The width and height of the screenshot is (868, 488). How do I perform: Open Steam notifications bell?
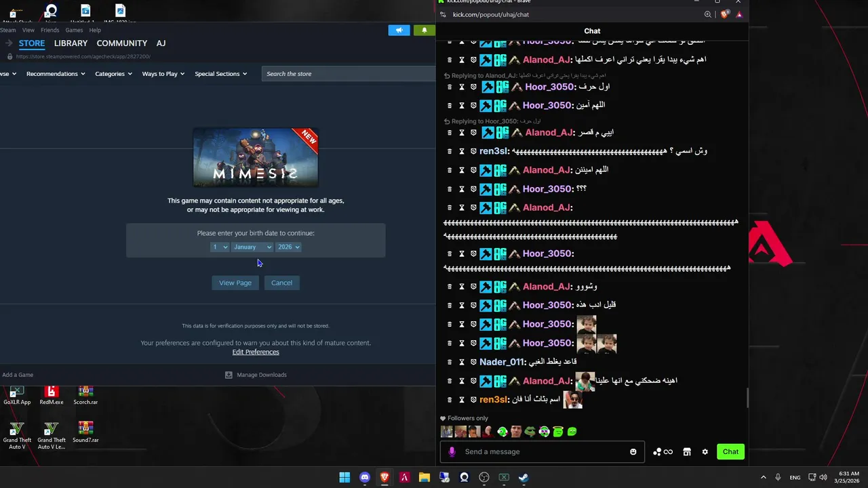pyautogui.click(x=425, y=30)
